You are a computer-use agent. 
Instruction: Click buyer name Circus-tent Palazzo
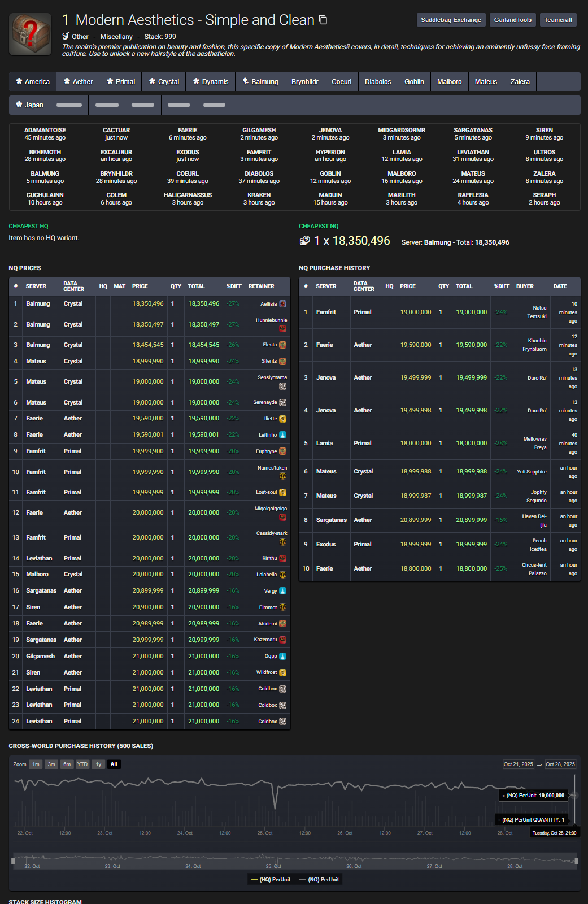point(534,569)
